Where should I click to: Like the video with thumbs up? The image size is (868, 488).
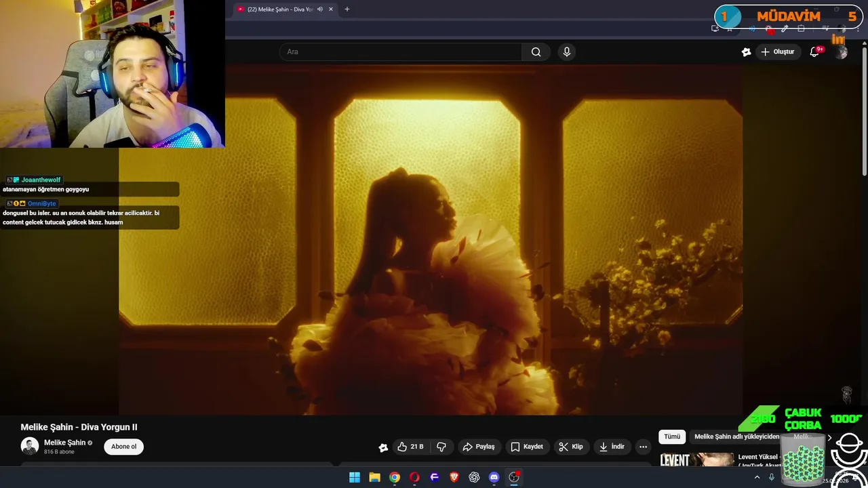(x=411, y=447)
